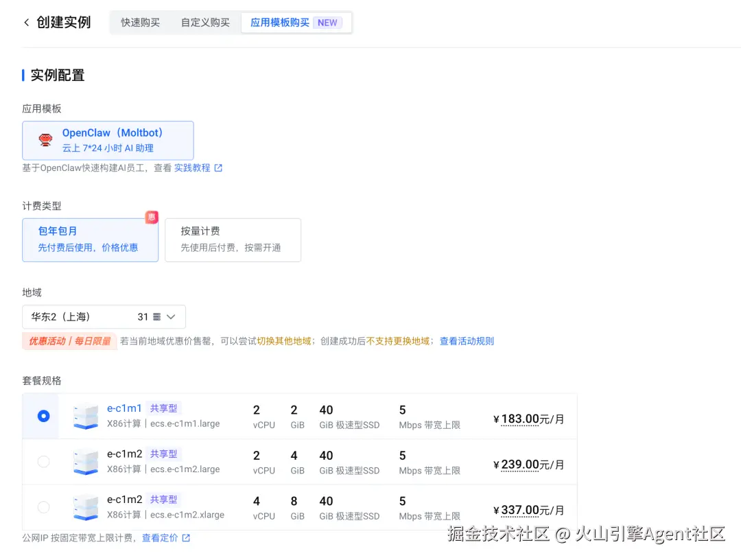This screenshot has height=560, width=741.
Task: Click the OpenClaw red crab template icon
Action: pos(45,139)
